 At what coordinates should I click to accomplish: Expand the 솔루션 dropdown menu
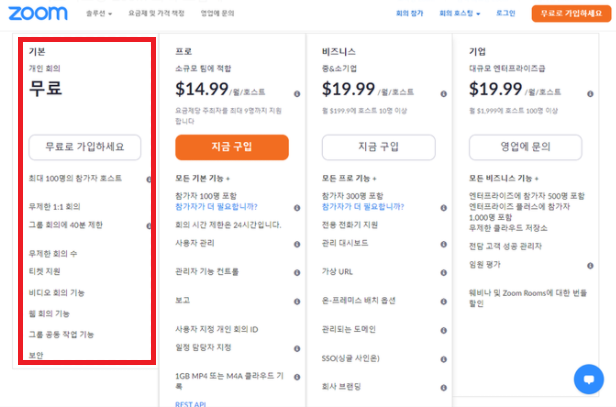point(99,13)
